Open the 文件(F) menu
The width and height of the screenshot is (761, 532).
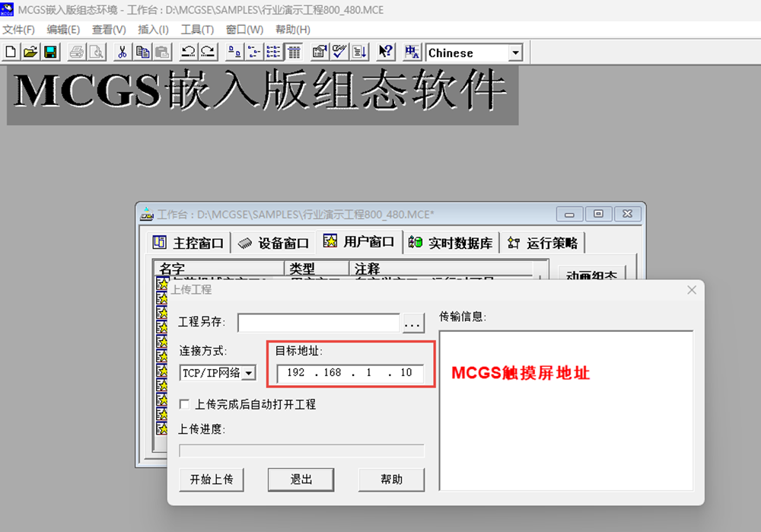coord(18,30)
